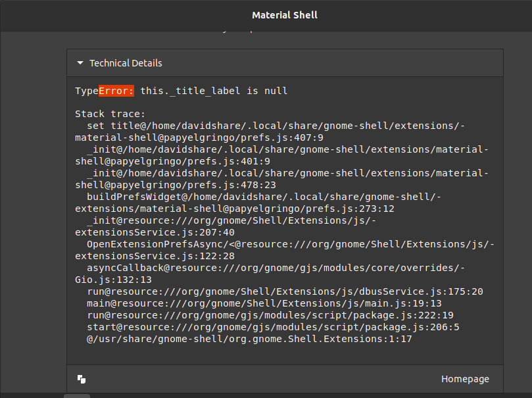Click the 'prefs.js:478:23' stack line
This screenshot has height=398, width=532.
point(176,185)
